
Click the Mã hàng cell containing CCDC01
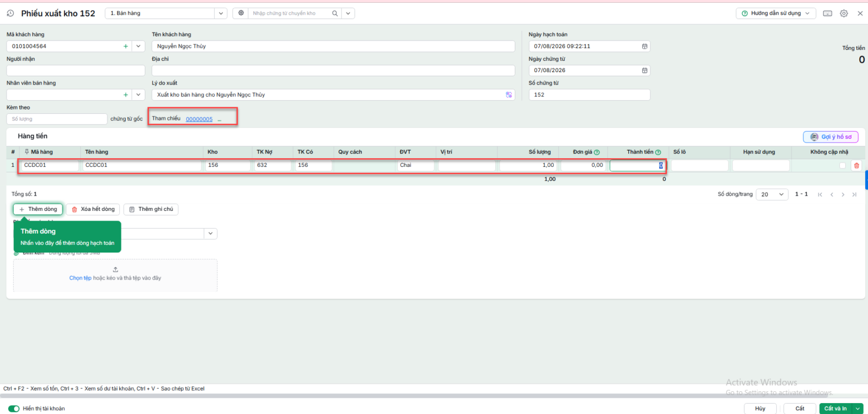coord(49,165)
